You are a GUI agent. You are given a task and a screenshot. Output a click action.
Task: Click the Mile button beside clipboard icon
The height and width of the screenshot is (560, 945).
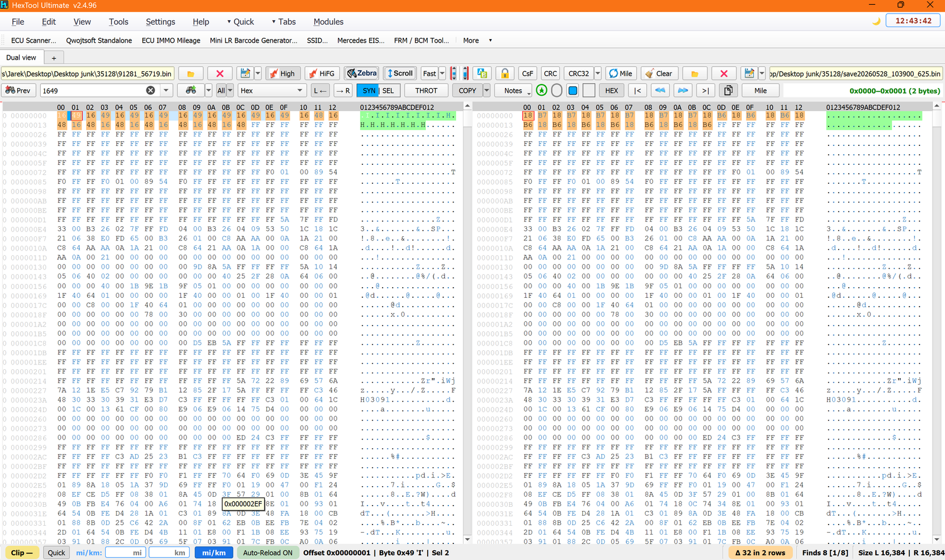click(761, 90)
